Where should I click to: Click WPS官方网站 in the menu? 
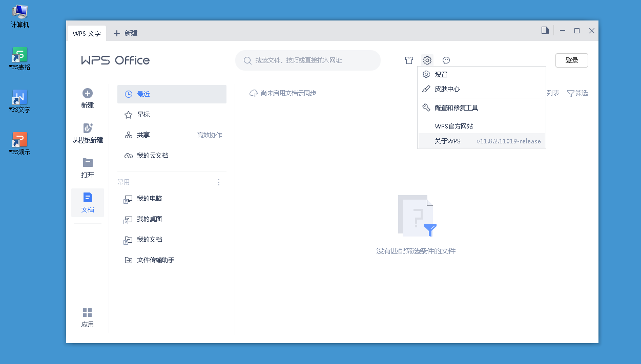(x=453, y=126)
